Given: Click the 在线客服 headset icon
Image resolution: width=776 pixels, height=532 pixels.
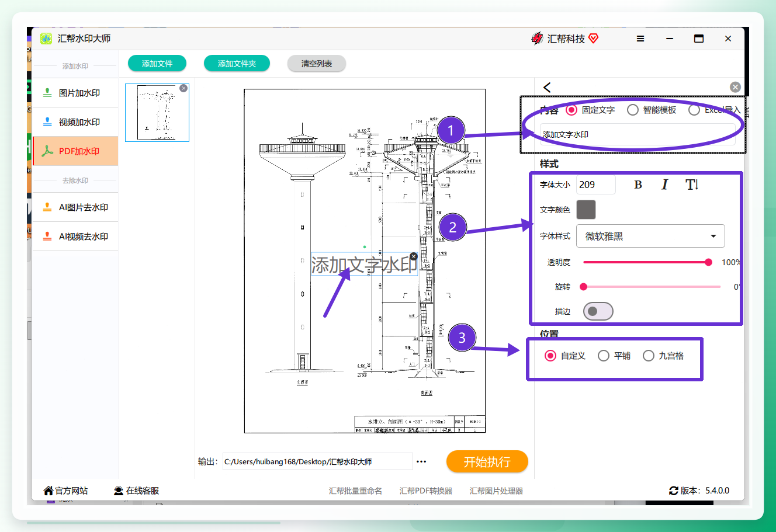Looking at the screenshot, I should (x=119, y=491).
